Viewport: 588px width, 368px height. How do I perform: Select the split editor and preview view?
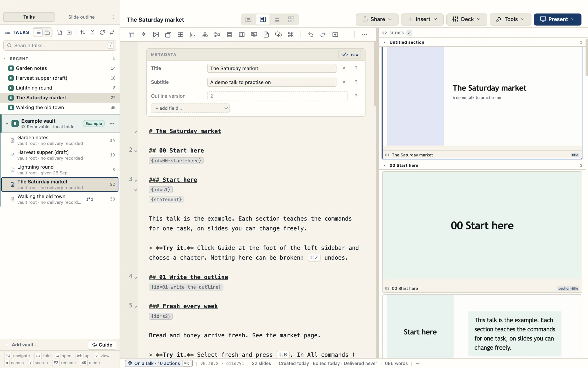tap(263, 19)
